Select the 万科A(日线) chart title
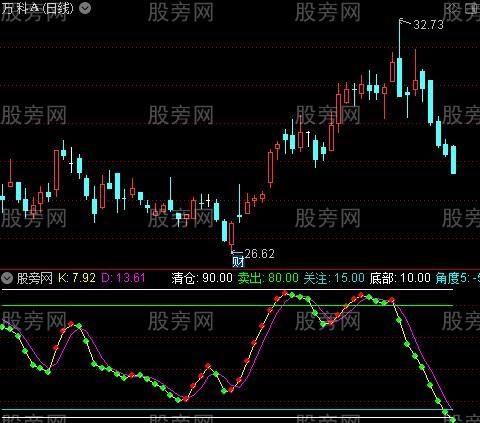Image resolution: width=480 pixels, height=423 pixels. pos(37,8)
